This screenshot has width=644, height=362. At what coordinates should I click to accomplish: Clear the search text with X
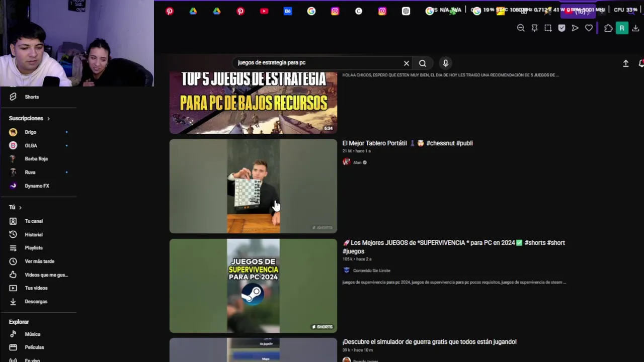tap(407, 63)
